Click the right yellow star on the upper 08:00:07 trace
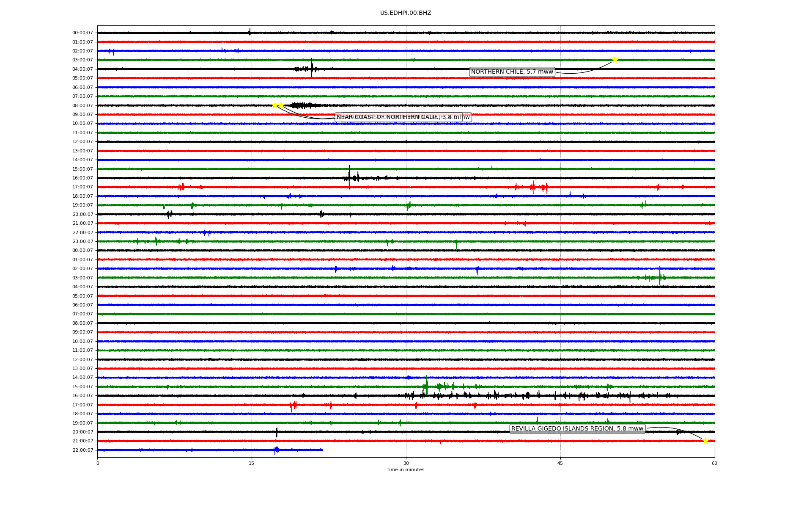This screenshot has width=812, height=508. click(x=281, y=105)
